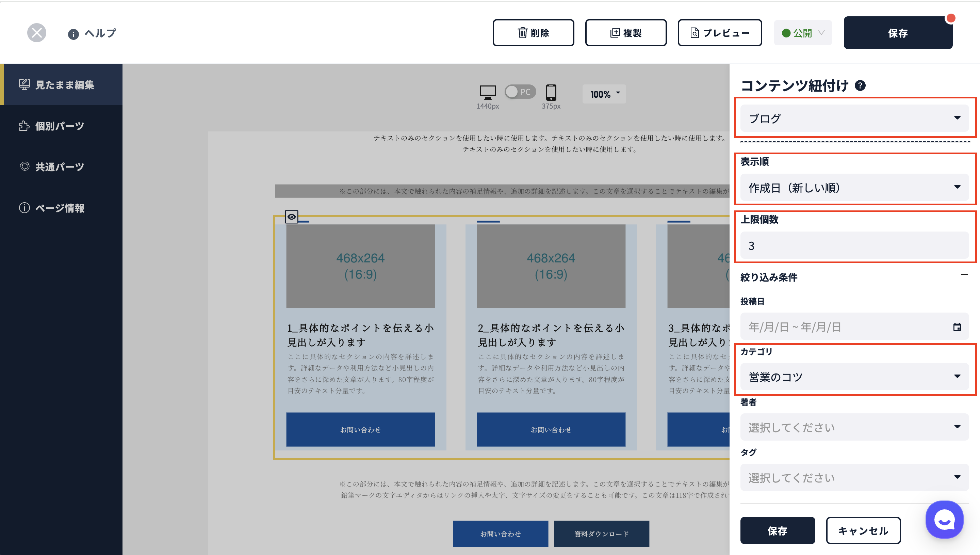Viewport: 980px width, 555px height.
Task: Open the ブログ content type dropdown
Action: tap(855, 118)
